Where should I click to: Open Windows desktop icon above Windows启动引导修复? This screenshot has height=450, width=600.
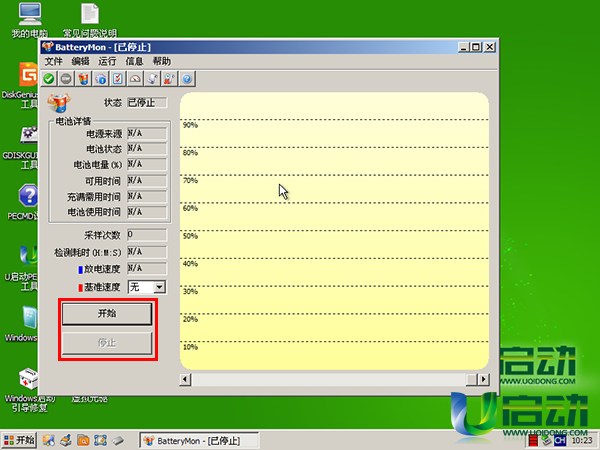pos(29,317)
